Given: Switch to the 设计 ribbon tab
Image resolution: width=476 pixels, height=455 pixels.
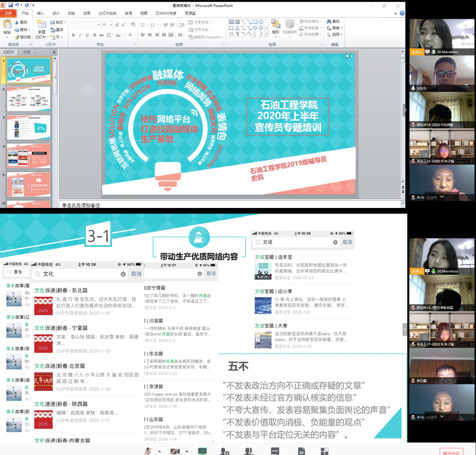Looking at the screenshot, I should pyautogui.click(x=56, y=13).
